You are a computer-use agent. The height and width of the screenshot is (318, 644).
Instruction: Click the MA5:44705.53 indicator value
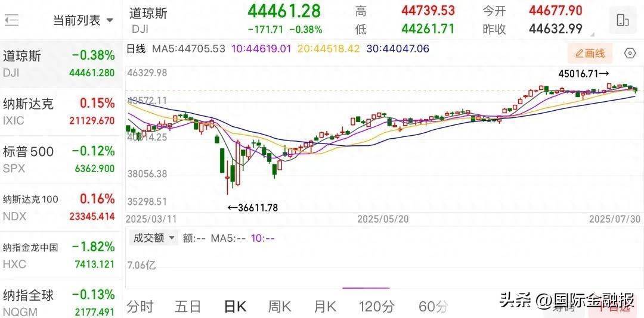(x=189, y=49)
